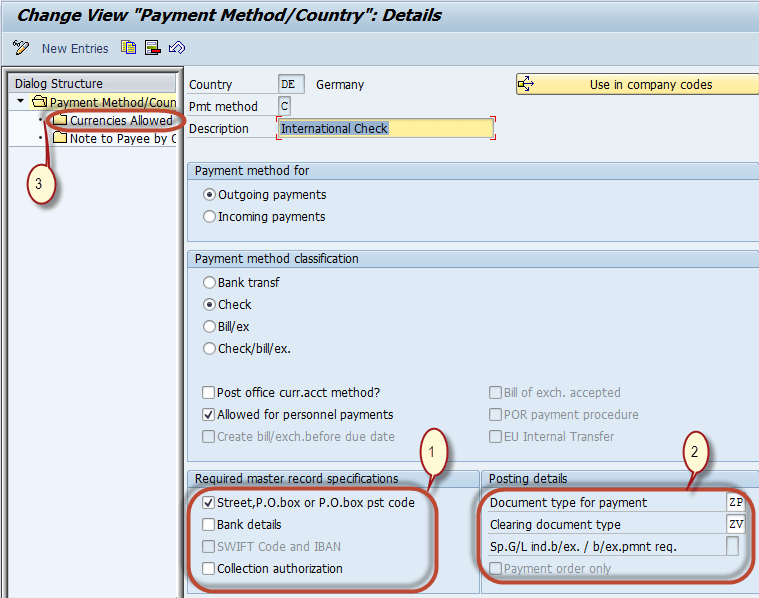This screenshot has height=598, width=759.
Task: Click the New Entries button
Action: 75,48
